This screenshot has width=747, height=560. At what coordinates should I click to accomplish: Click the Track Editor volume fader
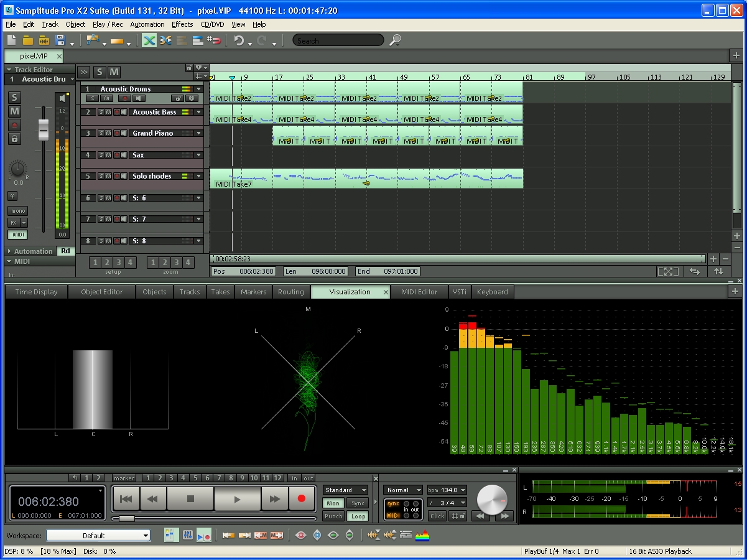pos(43,129)
